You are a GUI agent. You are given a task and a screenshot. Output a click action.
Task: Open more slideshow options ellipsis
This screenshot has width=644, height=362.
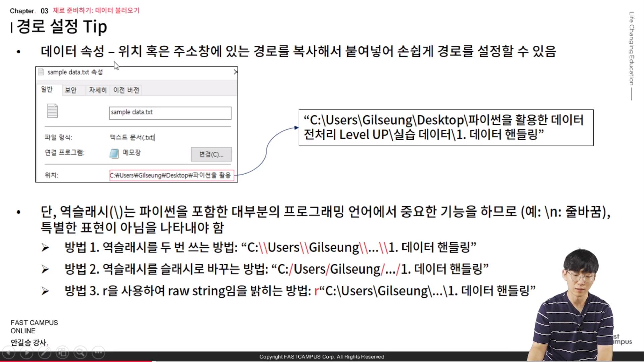(x=98, y=352)
